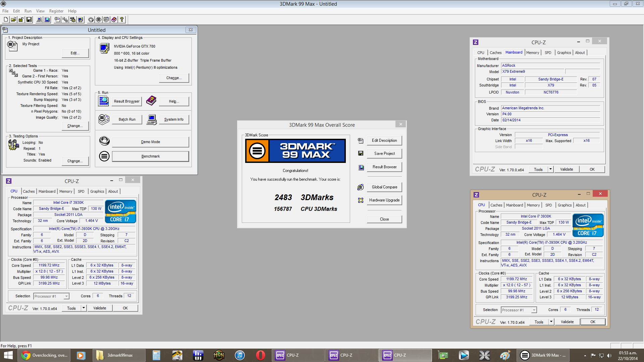The image size is (644, 362).
Task: Click Change... under Selected Tests
Action: click(x=75, y=126)
